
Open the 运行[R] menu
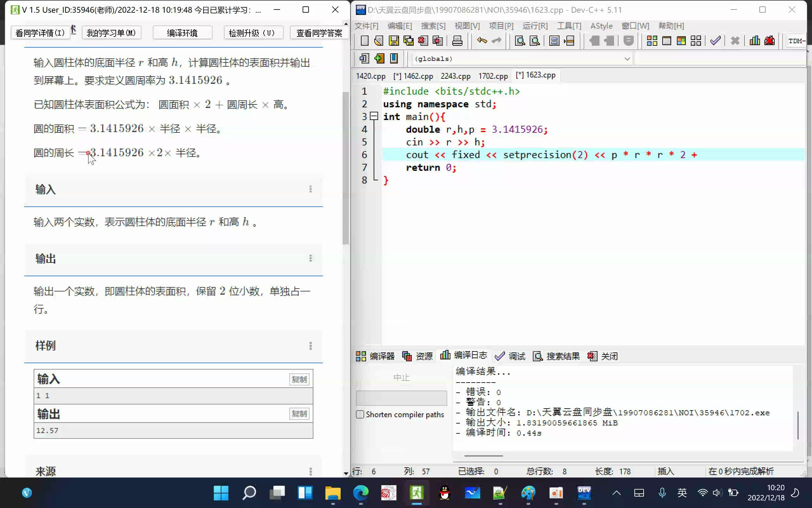[535, 26]
